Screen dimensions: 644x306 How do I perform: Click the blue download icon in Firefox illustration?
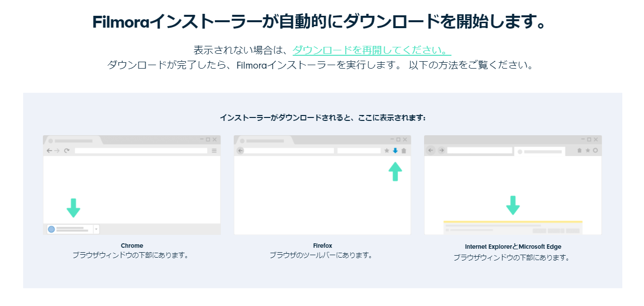(395, 151)
